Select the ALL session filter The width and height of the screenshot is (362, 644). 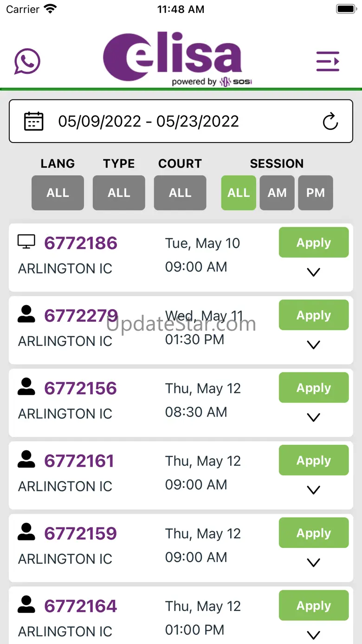(239, 193)
